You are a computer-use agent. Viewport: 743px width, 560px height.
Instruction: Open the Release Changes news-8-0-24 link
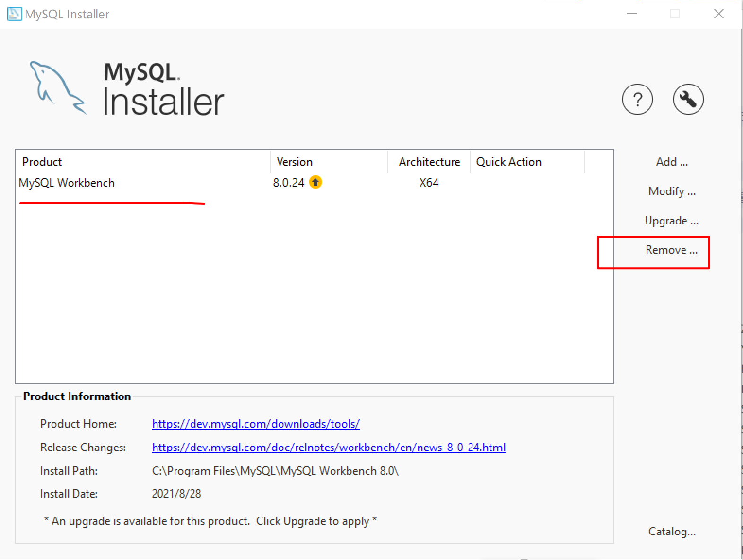point(329,448)
